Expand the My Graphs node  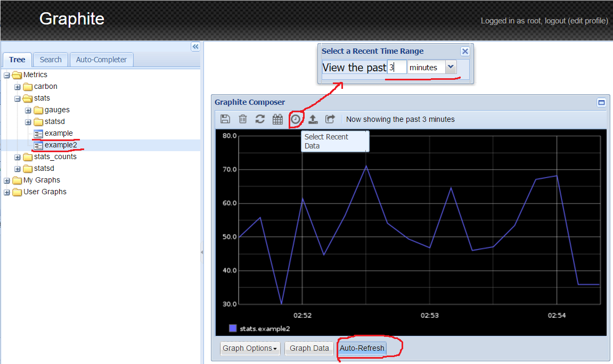point(6,180)
